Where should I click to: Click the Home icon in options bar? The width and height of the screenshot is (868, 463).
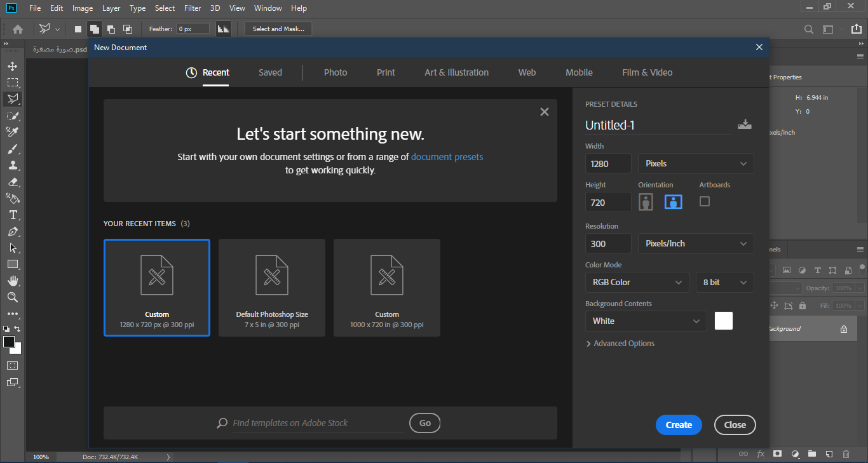point(18,29)
